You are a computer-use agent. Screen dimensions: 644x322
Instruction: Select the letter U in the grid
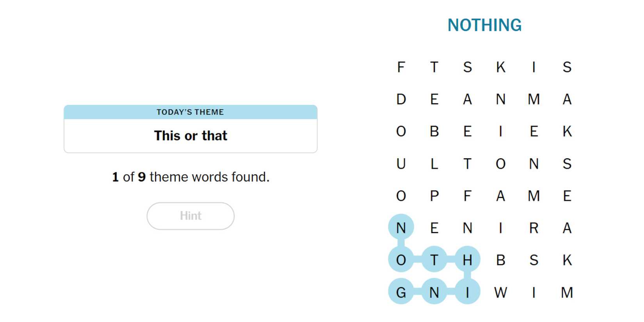(401, 164)
